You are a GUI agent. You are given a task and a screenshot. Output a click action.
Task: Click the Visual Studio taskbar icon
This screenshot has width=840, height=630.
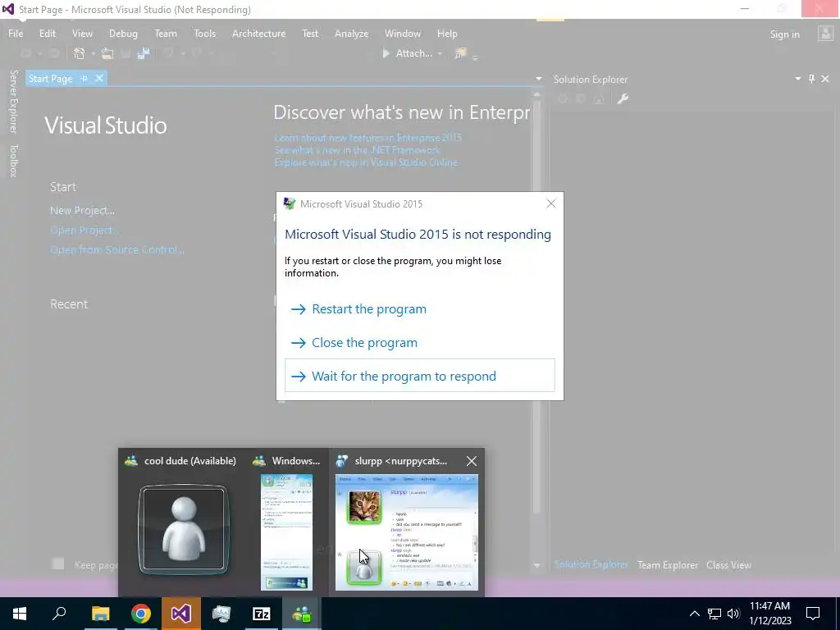(x=181, y=614)
